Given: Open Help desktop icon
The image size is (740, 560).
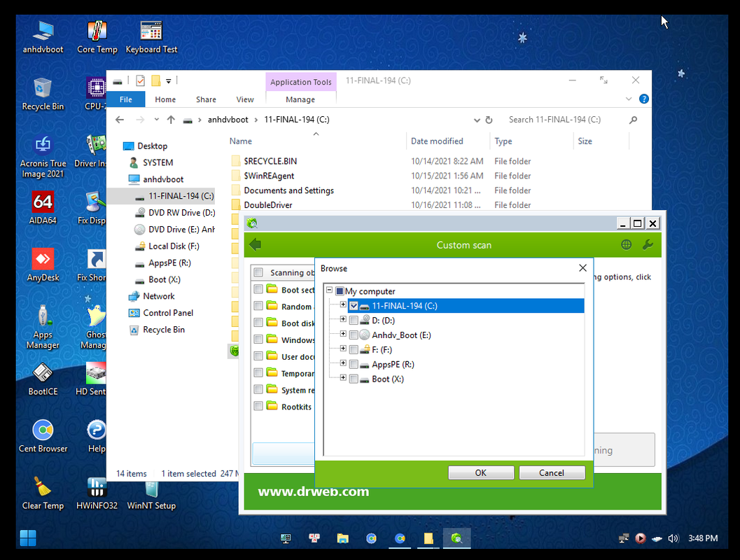Looking at the screenshot, I should [97, 436].
